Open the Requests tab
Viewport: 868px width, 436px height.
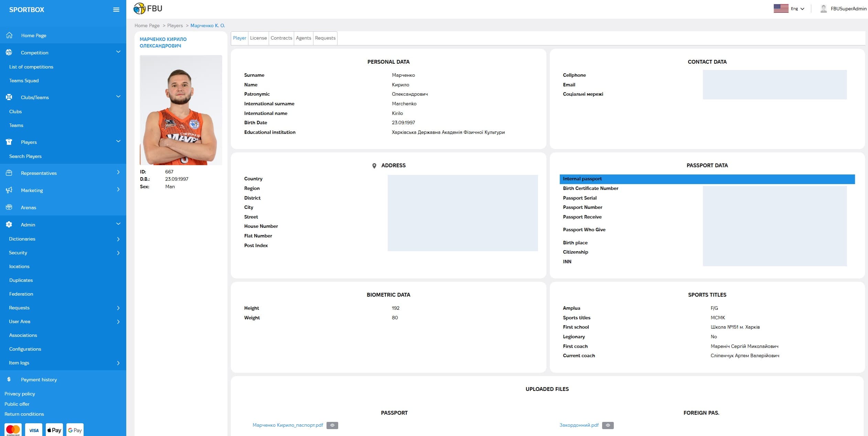click(x=325, y=38)
